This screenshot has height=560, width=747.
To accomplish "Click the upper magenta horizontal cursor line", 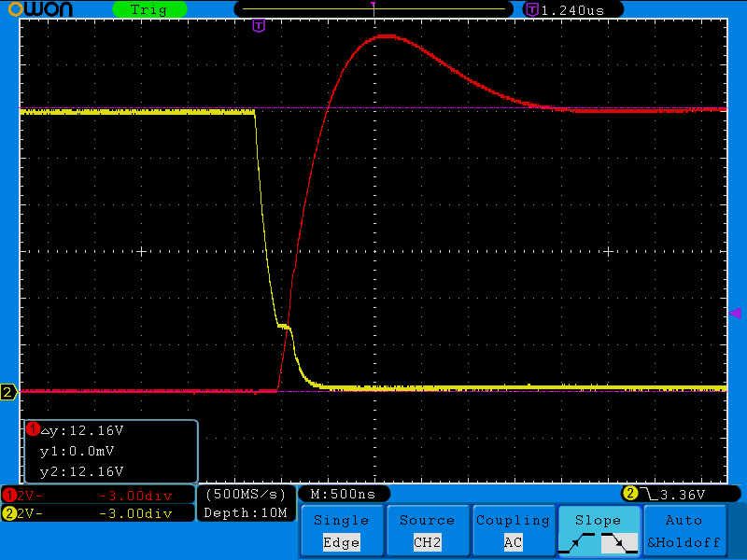I will click(x=373, y=108).
